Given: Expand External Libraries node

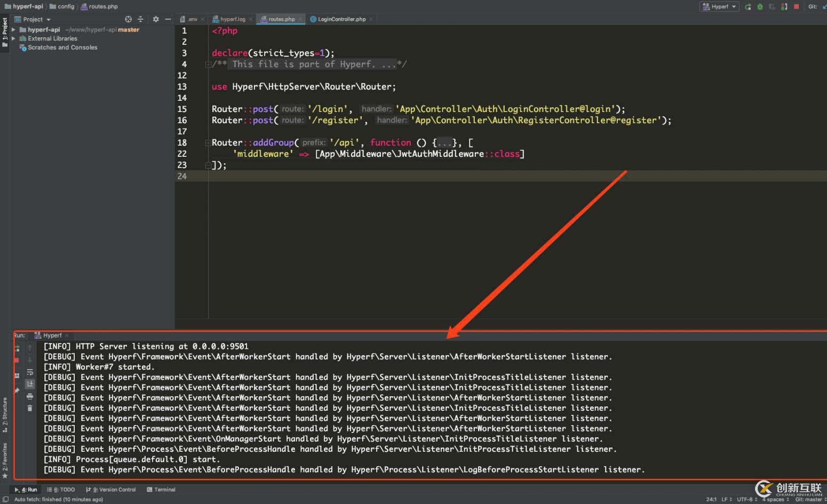Looking at the screenshot, I should (x=13, y=38).
